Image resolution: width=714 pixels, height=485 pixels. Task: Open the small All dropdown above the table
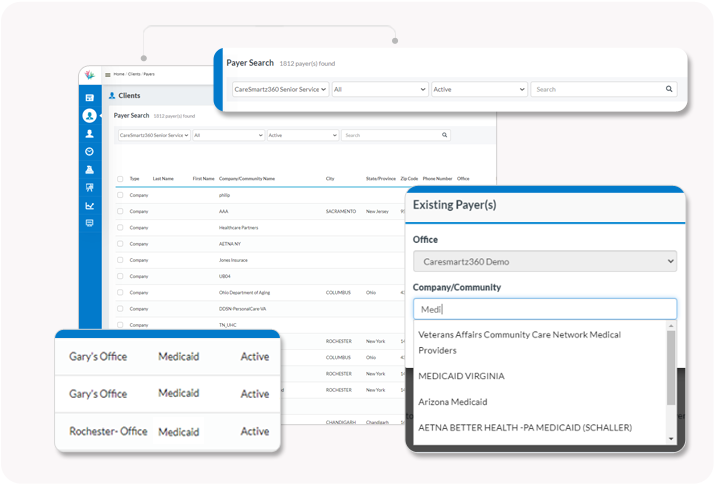pos(229,135)
